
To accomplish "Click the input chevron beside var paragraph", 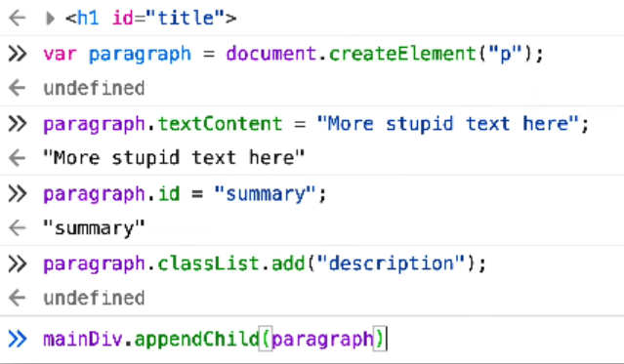I will pos(18,54).
